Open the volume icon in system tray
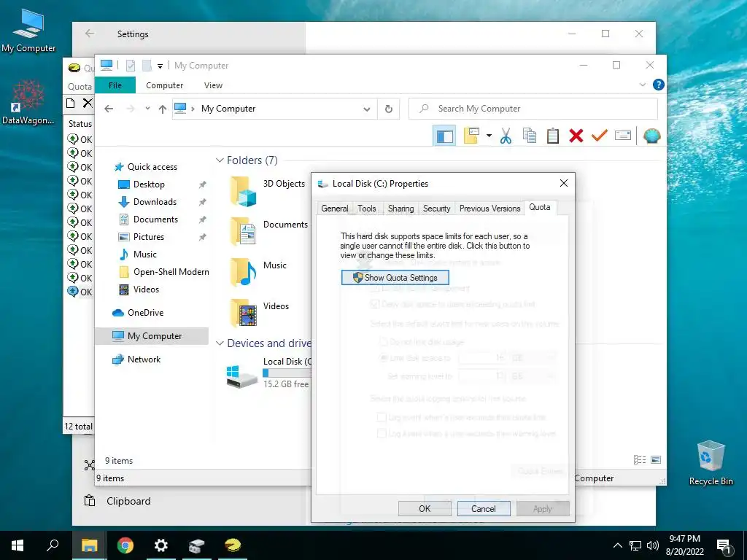The image size is (747, 560). click(x=652, y=545)
